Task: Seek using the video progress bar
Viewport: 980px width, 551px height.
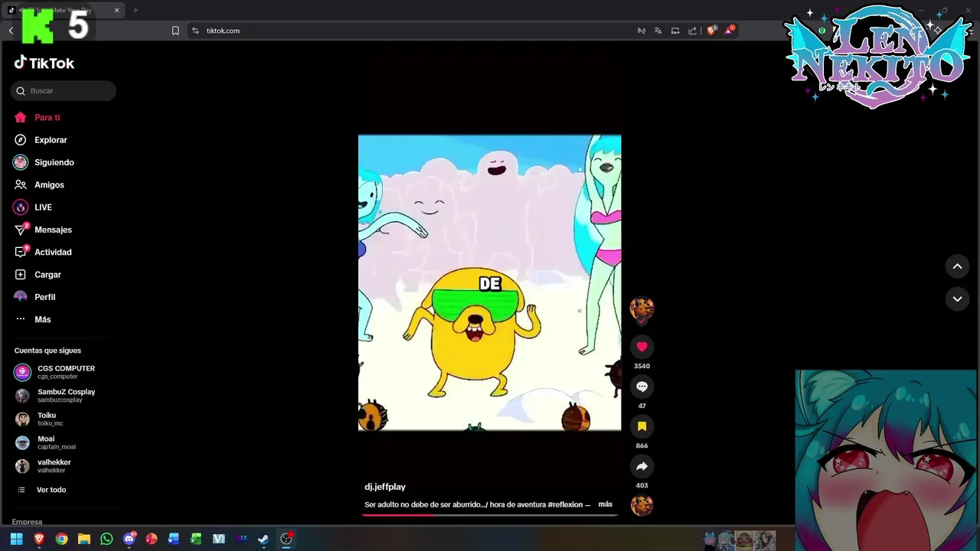Action: pyautogui.click(x=489, y=515)
